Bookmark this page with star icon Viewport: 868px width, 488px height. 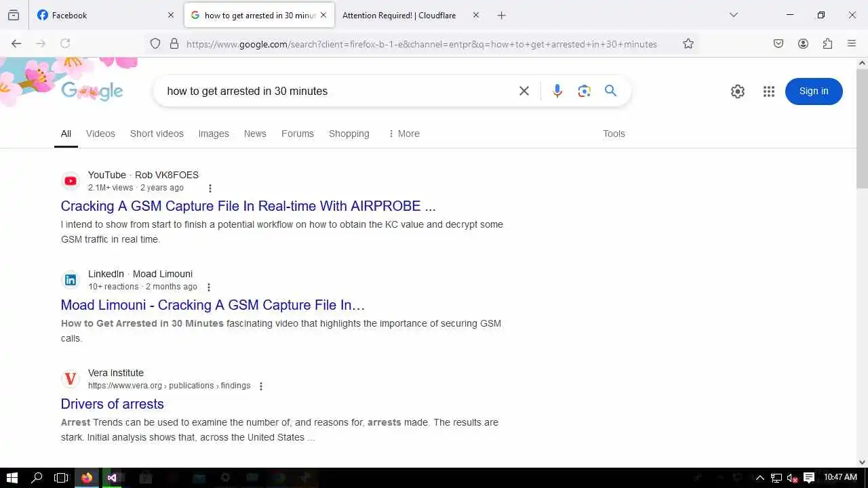[688, 43]
